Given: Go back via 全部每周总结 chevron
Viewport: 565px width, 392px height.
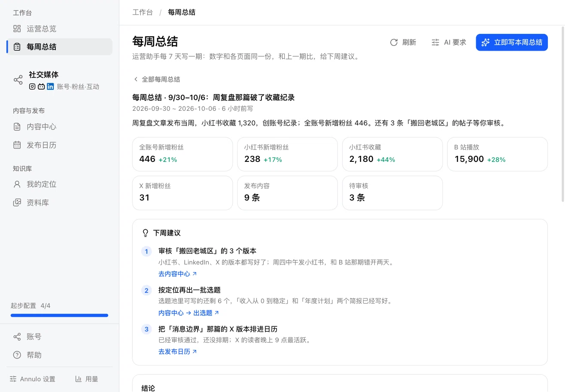Looking at the screenshot, I should [136, 79].
